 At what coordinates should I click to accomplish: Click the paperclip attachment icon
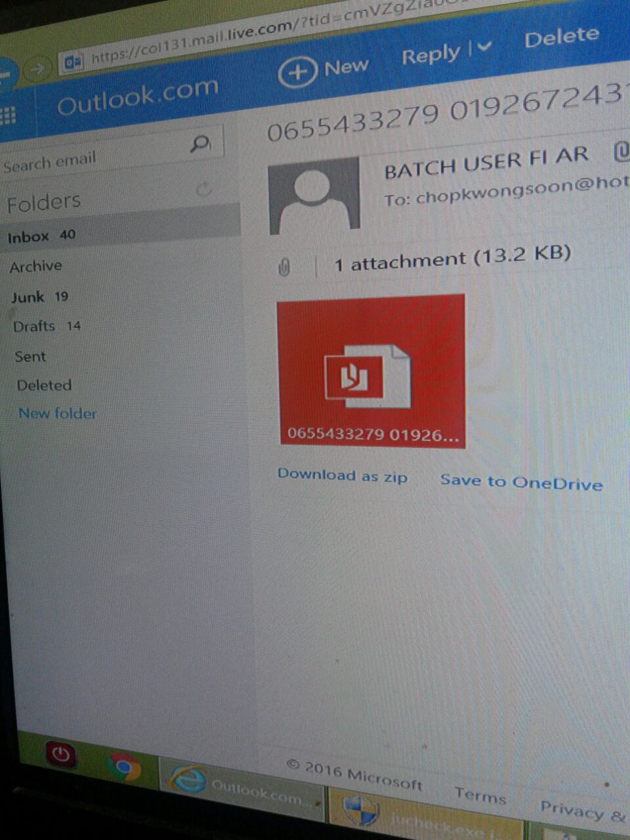tap(284, 267)
